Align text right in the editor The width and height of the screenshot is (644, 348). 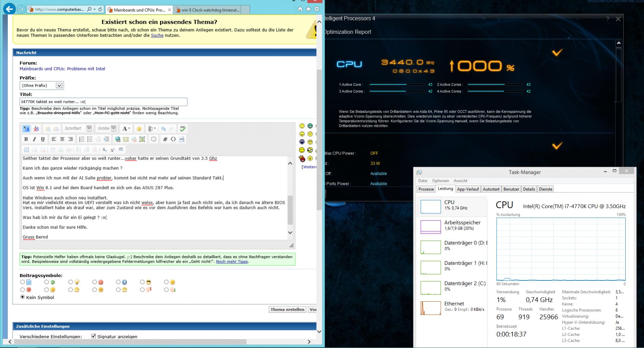70,139
